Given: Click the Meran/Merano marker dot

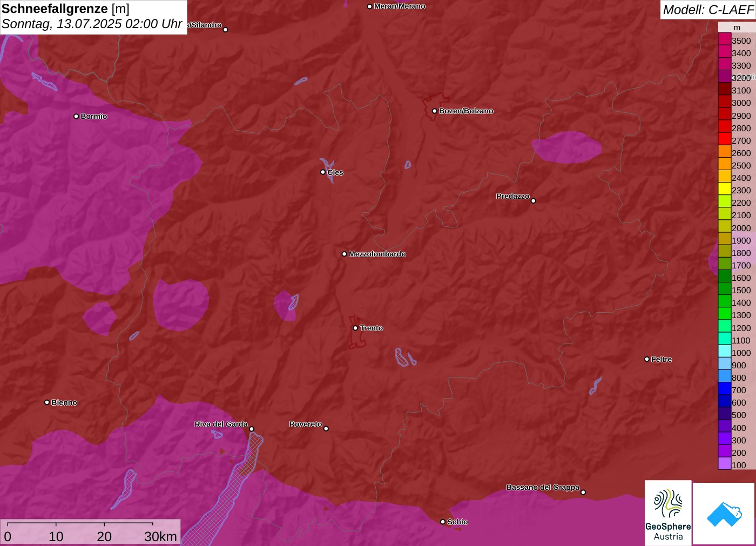Looking at the screenshot, I should click(369, 6).
